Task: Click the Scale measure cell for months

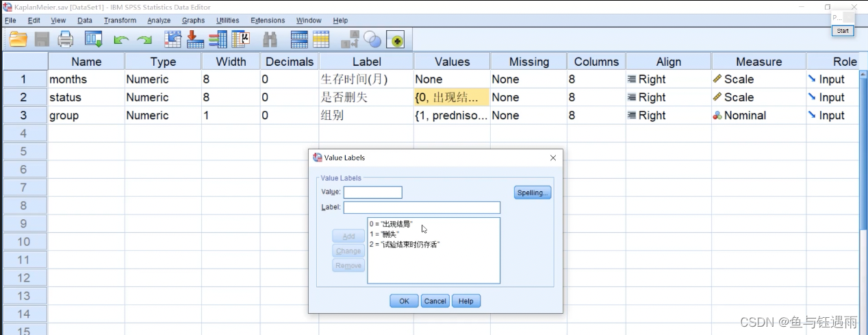Action: point(758,79)
